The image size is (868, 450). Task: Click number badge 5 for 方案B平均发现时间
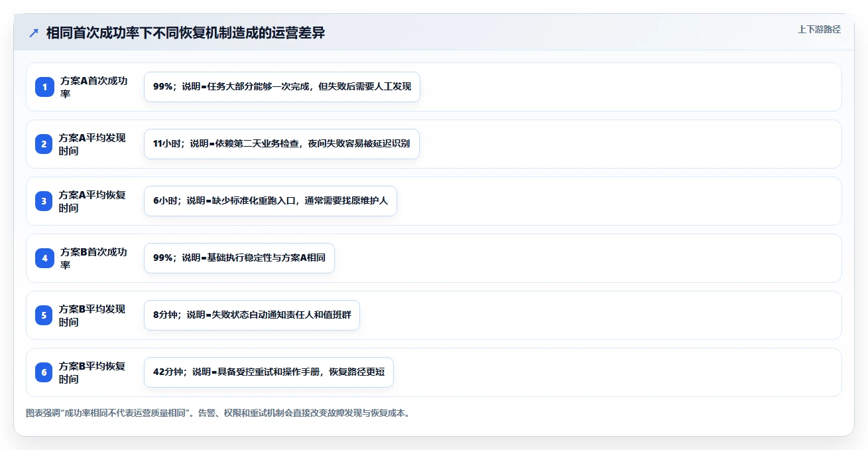point(44,315)
